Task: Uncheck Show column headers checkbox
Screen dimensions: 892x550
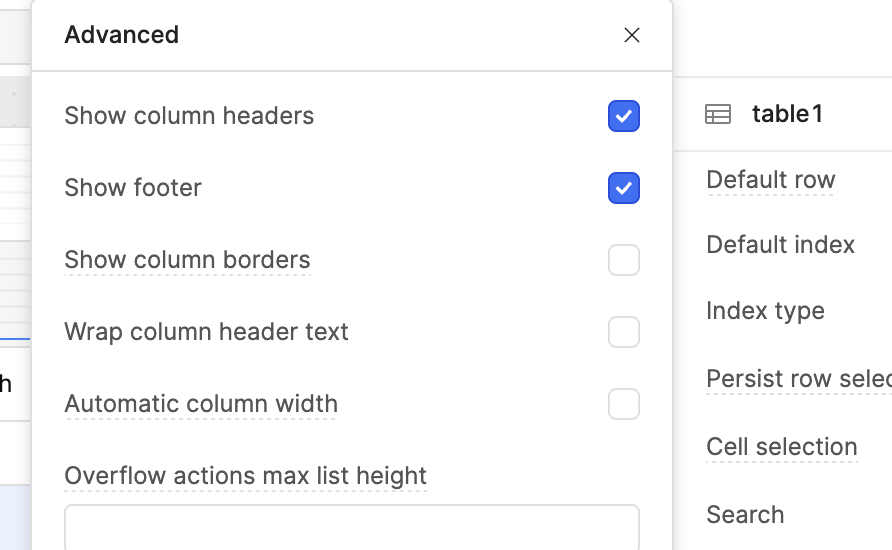Action: (623, 116)
